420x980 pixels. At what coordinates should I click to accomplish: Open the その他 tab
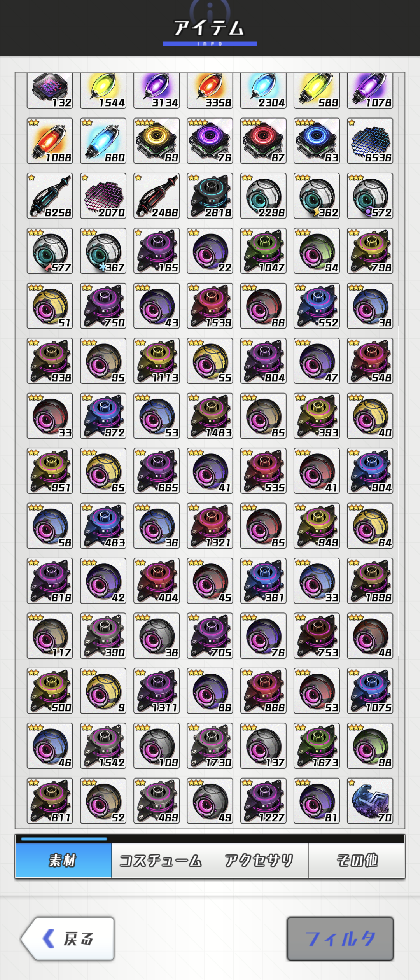pos(357,860)
